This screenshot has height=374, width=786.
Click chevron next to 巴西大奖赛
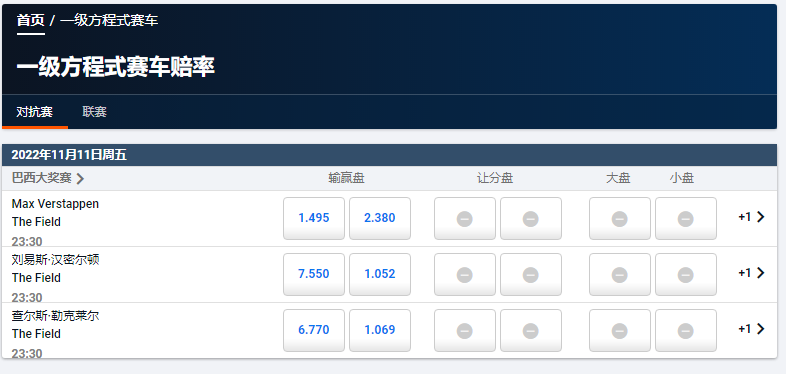click(x=80, y=178)
